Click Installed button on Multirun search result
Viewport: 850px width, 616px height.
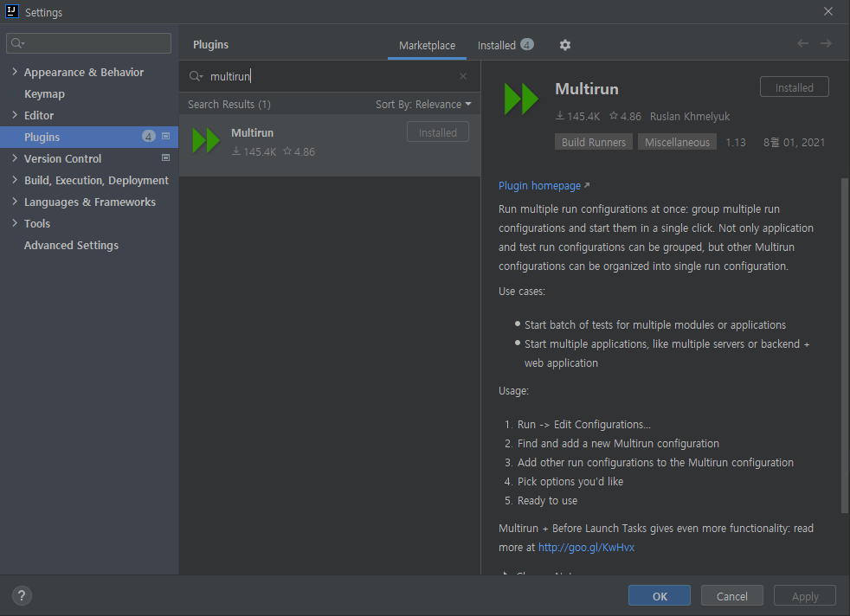tap(437, 132)
